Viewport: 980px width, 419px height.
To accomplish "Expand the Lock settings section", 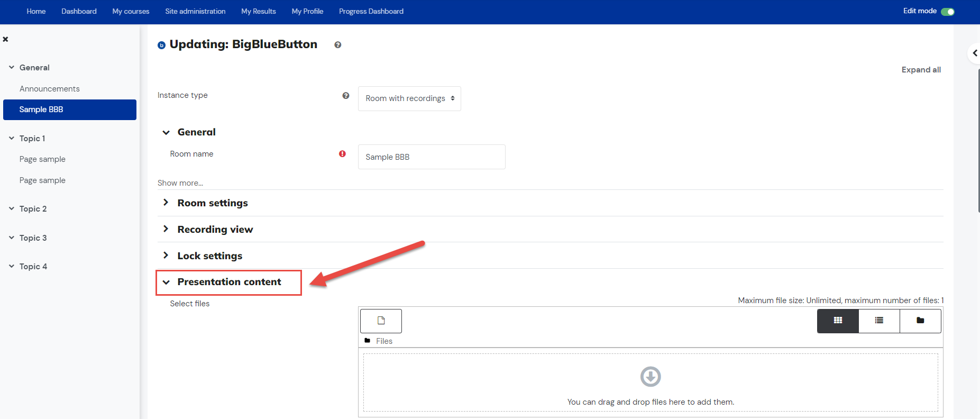I will pyautogui.click(x=166, y=256).
